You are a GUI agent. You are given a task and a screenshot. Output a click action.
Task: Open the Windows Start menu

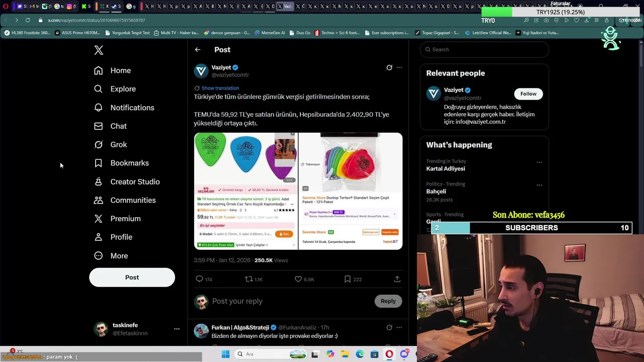225,354
